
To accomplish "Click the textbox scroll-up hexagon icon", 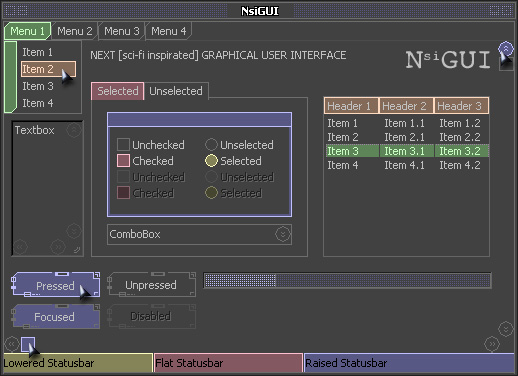I will tap(74, 130).
